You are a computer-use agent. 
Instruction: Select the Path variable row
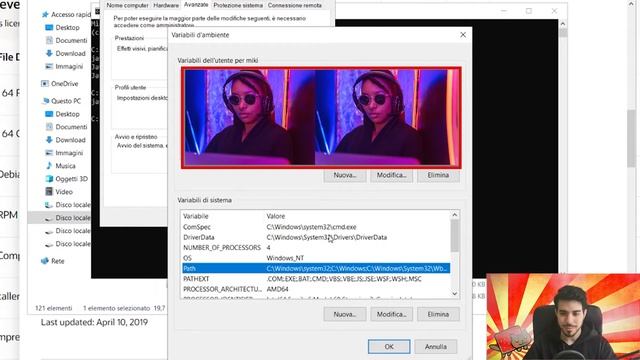tap(316, 268)
